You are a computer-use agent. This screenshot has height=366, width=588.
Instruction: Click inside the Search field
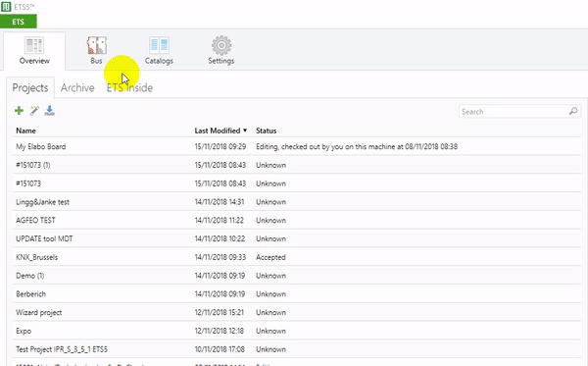(x=519, y=112)
